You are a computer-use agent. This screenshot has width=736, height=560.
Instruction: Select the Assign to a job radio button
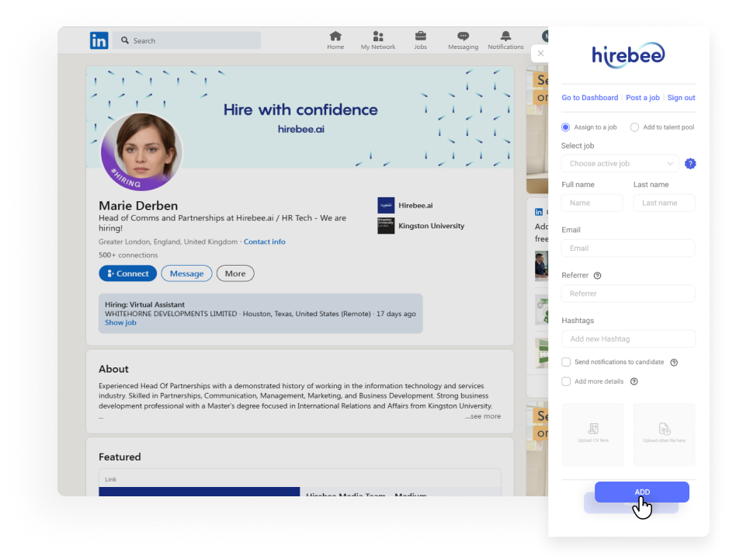pos(566,127)
